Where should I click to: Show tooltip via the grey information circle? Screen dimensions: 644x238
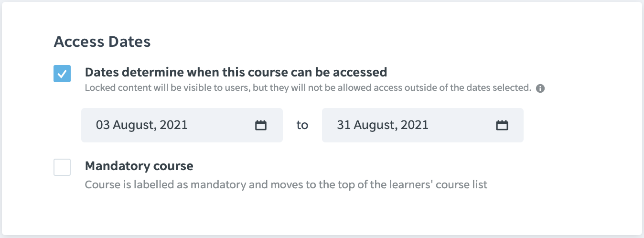(x=540, y=88)
